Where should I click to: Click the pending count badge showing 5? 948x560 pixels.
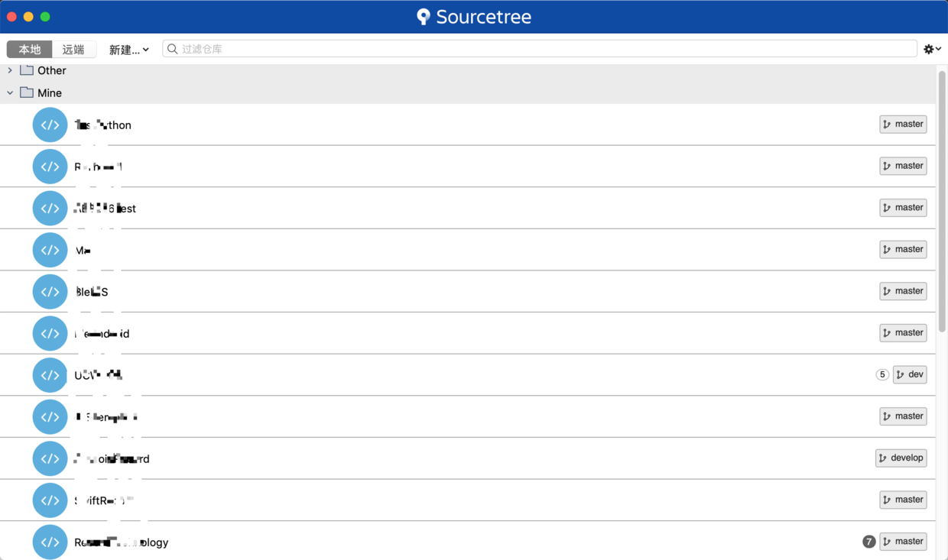(882, 374)
